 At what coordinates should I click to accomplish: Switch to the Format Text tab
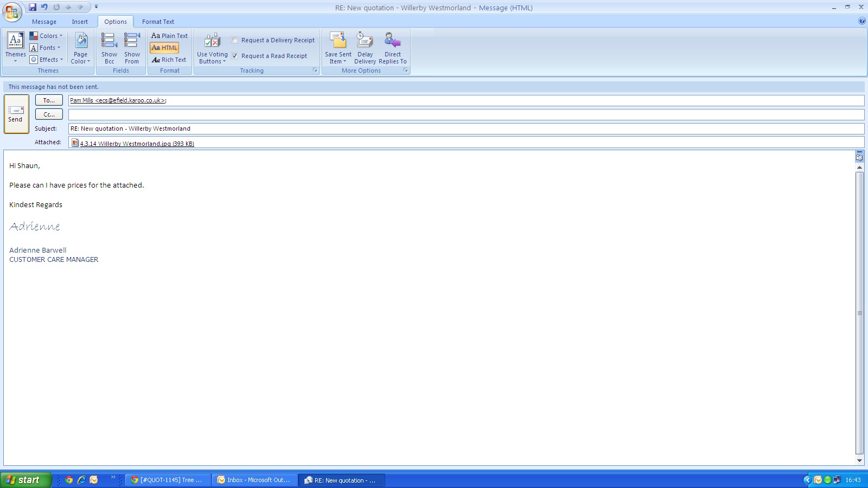pos(158,22)
